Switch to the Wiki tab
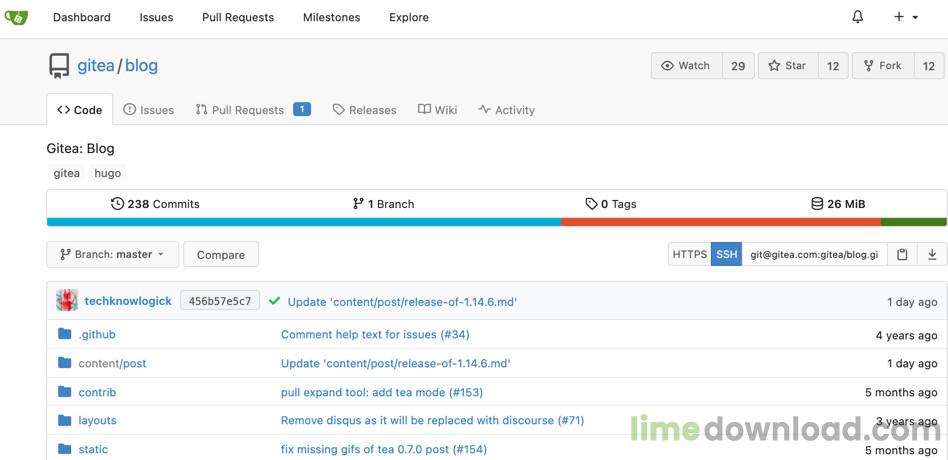Image resolution: width=948 pixels, height=460 pixels. (438, 110)
